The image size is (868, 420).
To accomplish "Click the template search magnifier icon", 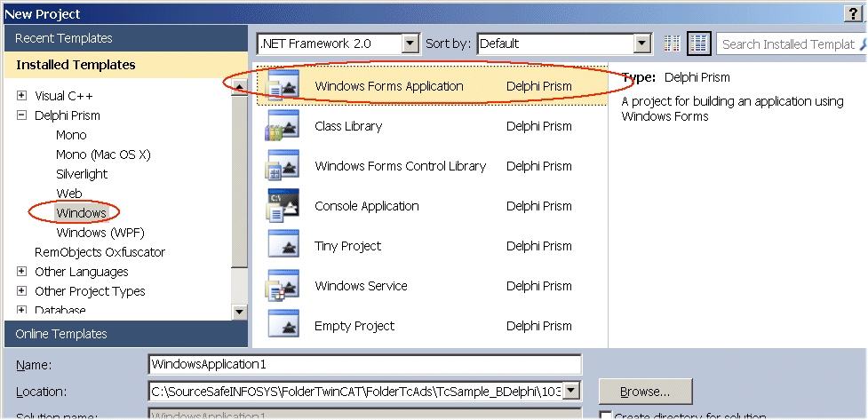I will click(863, 44).
